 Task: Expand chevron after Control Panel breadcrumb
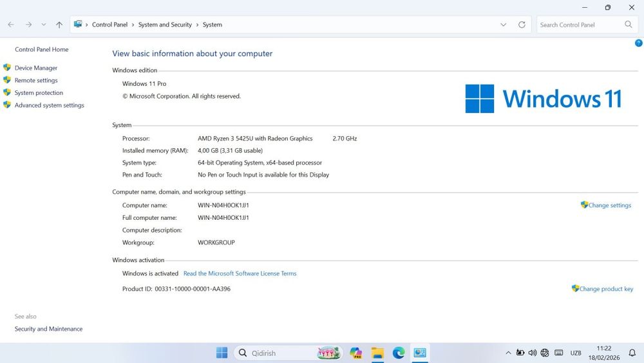tap(133, 25)
